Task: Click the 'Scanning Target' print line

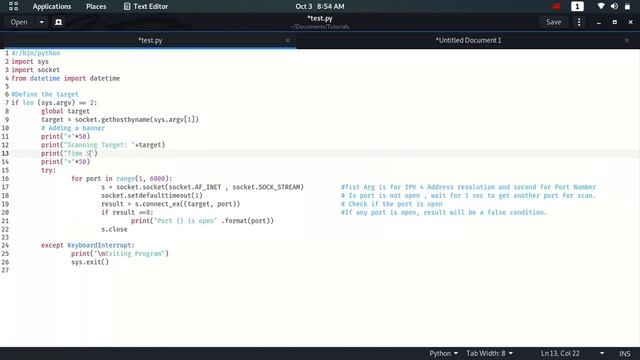Action: [x=103, y=145]
